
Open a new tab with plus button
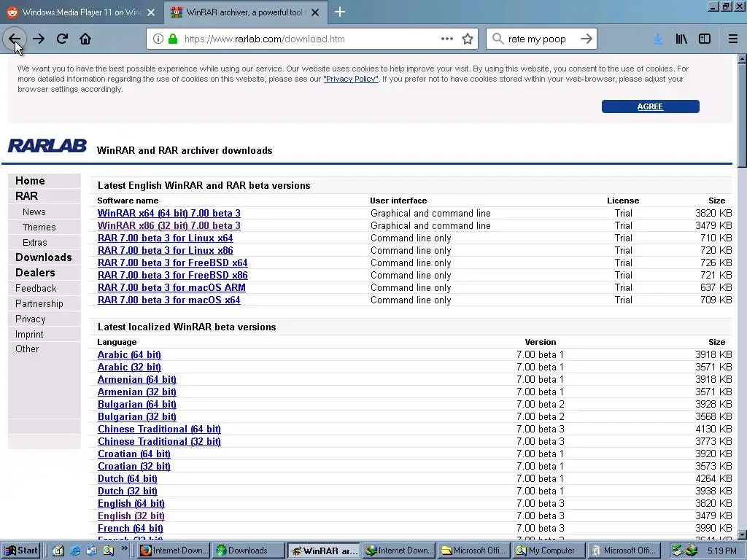click(x=340, y=12)
